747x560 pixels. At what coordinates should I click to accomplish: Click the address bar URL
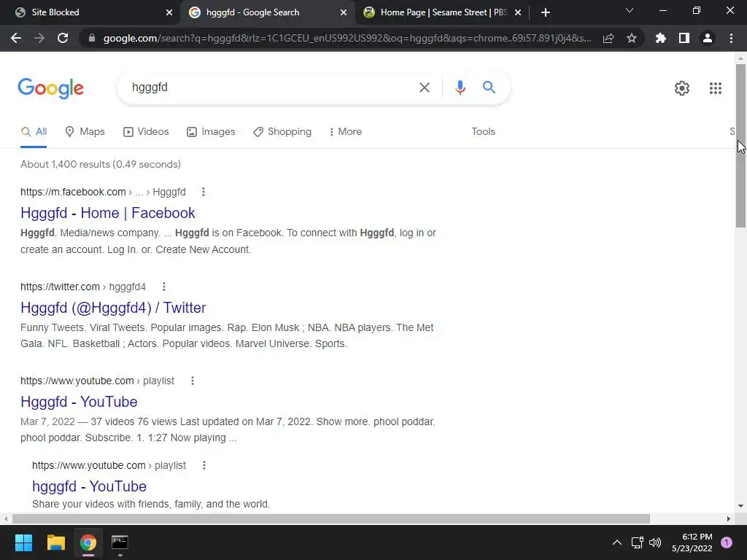[347, 38]
